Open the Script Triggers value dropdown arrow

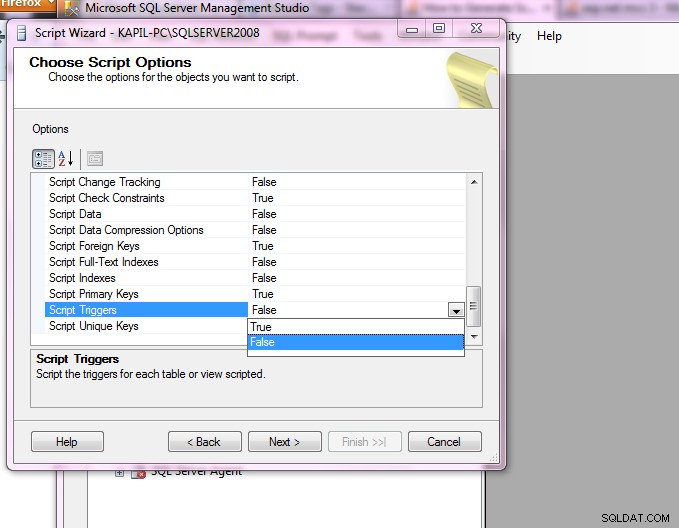(x=456, y=310)
